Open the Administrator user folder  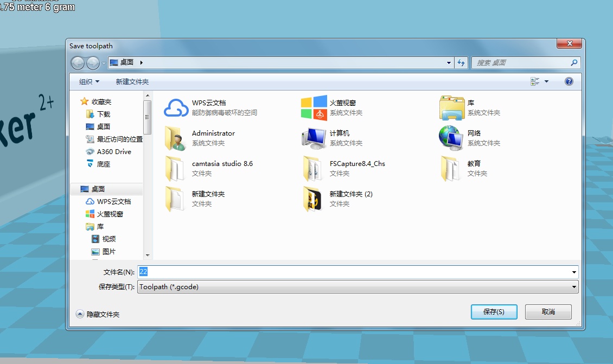[176, 138]
